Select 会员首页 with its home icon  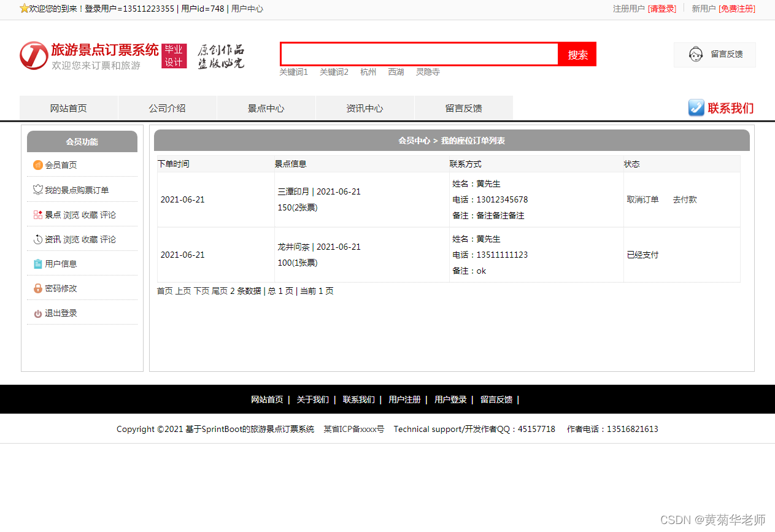tap(37, 165)
